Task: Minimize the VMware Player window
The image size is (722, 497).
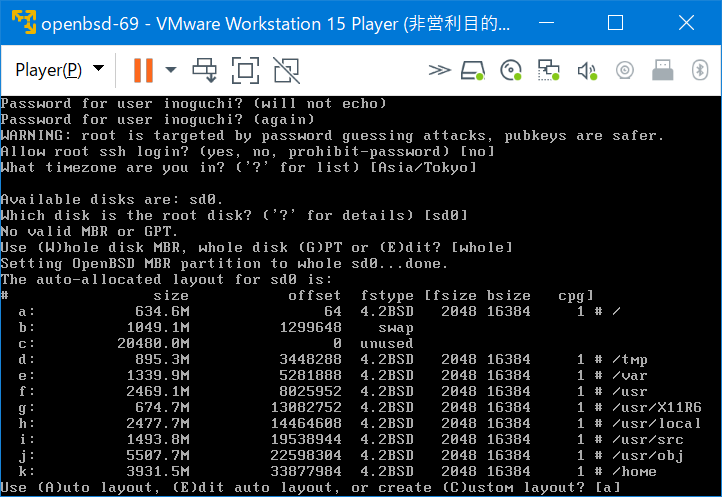Action: coord(547,23)
